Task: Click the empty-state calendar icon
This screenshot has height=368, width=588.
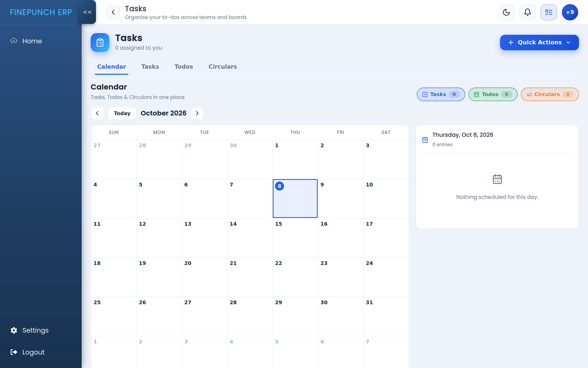Action: coord(497,179)
